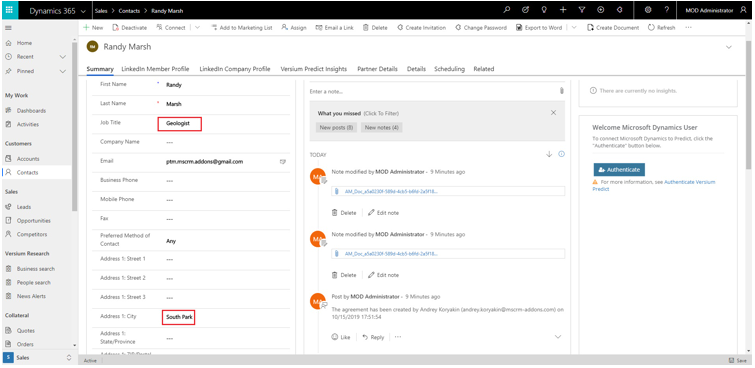
Task: Like the MOD Administrator post
Action: pyautogui.click(x=341, y=337)
